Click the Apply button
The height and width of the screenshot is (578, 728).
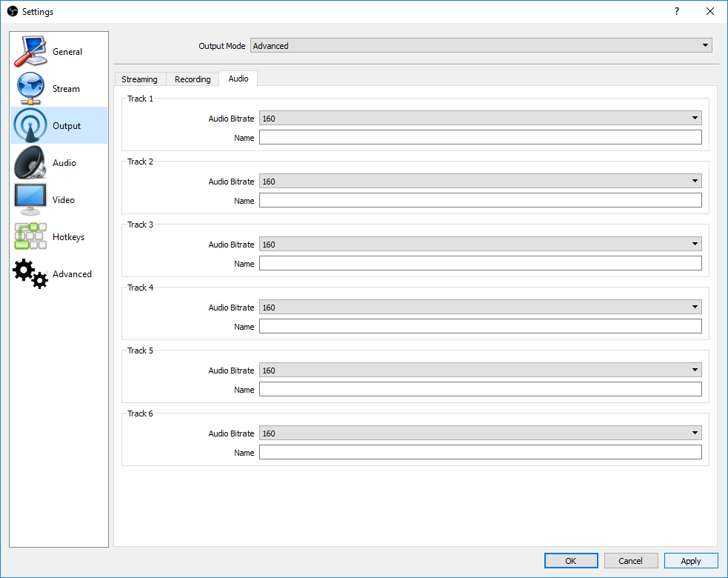(690, 561)
